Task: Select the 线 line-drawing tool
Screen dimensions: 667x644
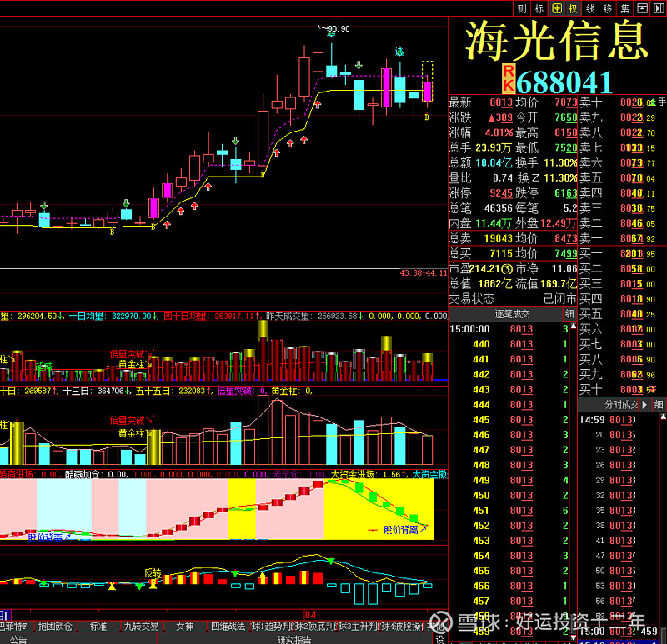Action: click(589, 8)
